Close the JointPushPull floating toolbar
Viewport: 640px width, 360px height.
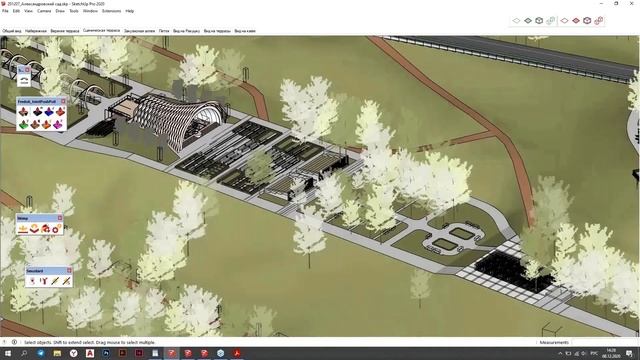[63, 101]
